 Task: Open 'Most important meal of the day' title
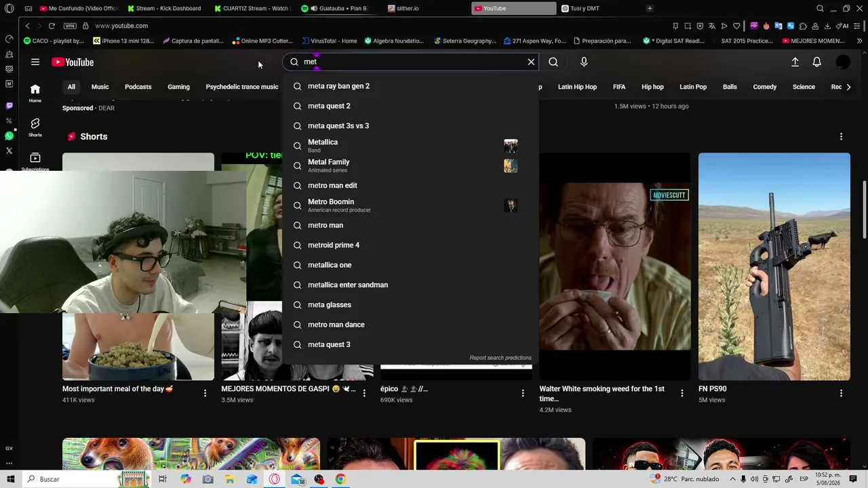point(117,389)
